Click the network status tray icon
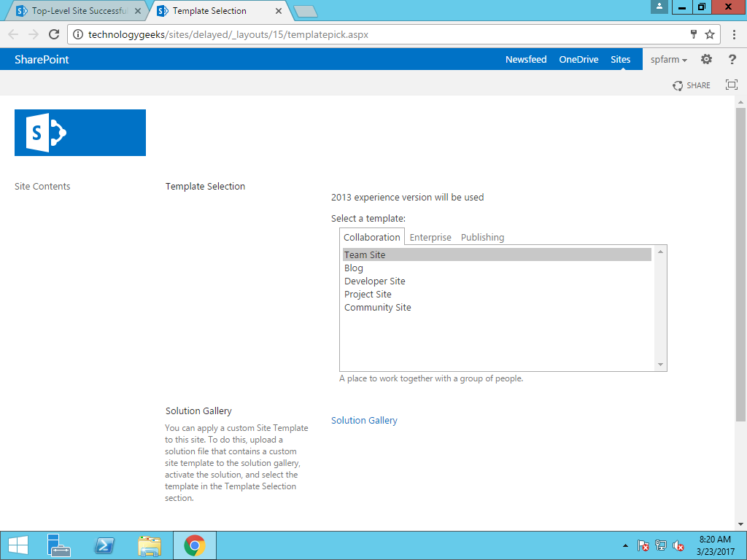The image size is (747, 560). point(661,545)
